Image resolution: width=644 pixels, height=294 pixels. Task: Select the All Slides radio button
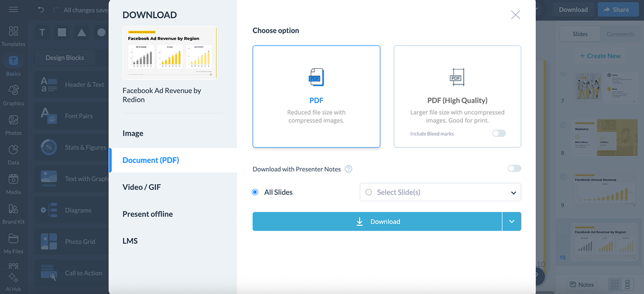click(x=255, y=192)
